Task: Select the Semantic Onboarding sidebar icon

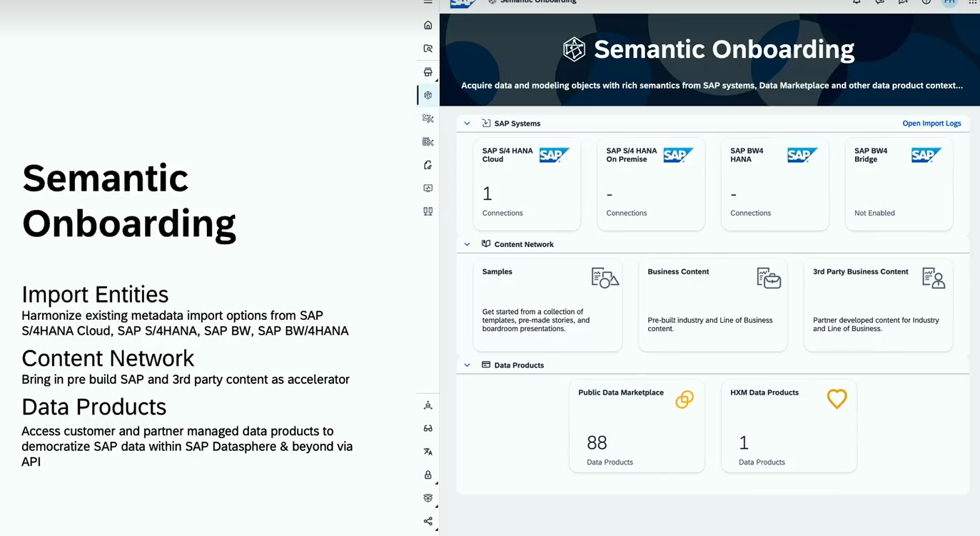Action: 428,94
